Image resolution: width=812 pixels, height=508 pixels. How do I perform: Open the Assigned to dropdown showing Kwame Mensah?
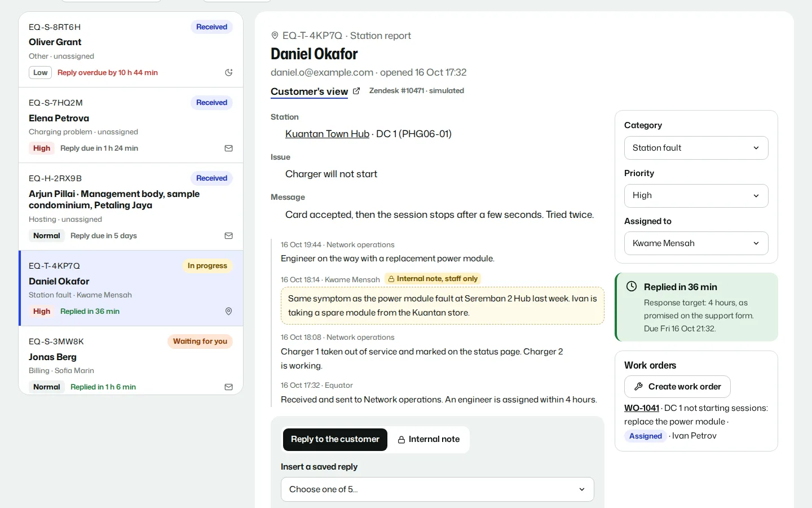point(696,243)
